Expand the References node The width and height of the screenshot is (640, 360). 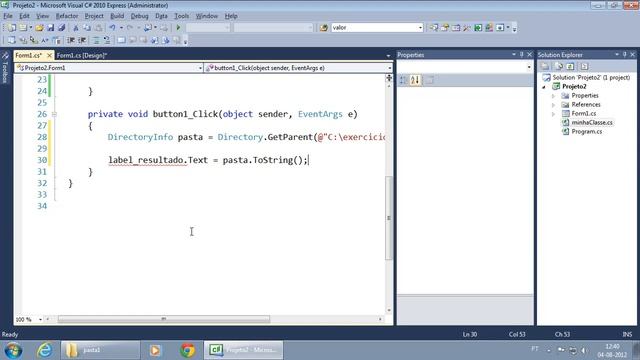[554, 105]
